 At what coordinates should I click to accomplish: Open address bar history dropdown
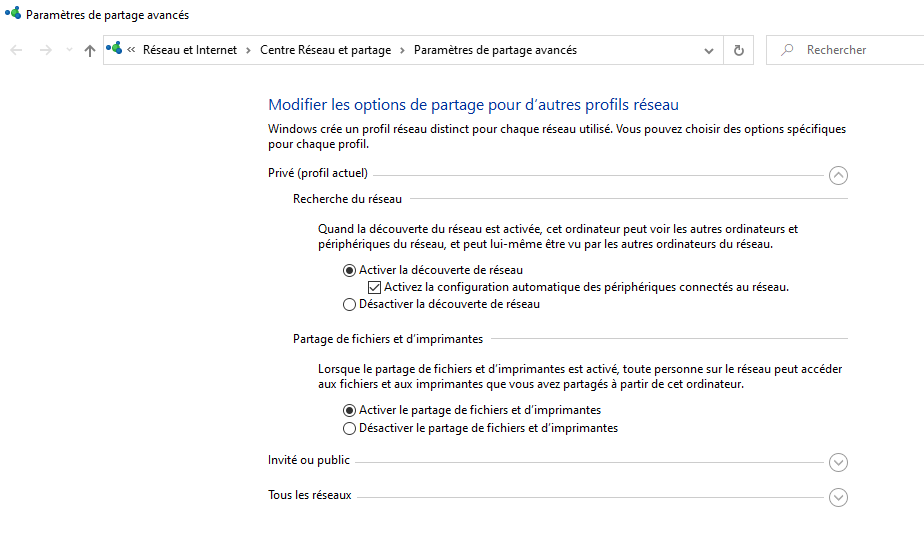tap(709, 51)
